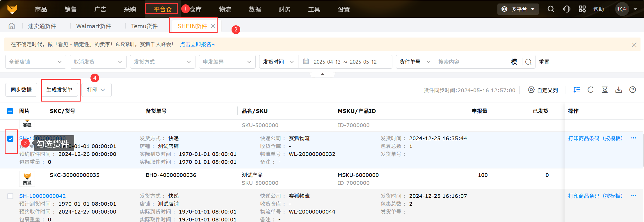This screenshot has height=222, width=644.
Task: Click the 点击立即报名 link
Action: (198, 45)
